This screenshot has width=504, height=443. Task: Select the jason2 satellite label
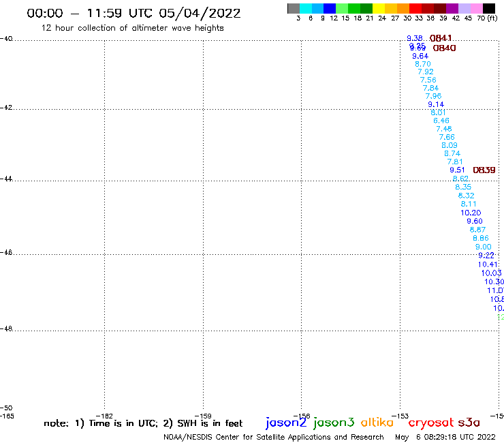(286, 423)
